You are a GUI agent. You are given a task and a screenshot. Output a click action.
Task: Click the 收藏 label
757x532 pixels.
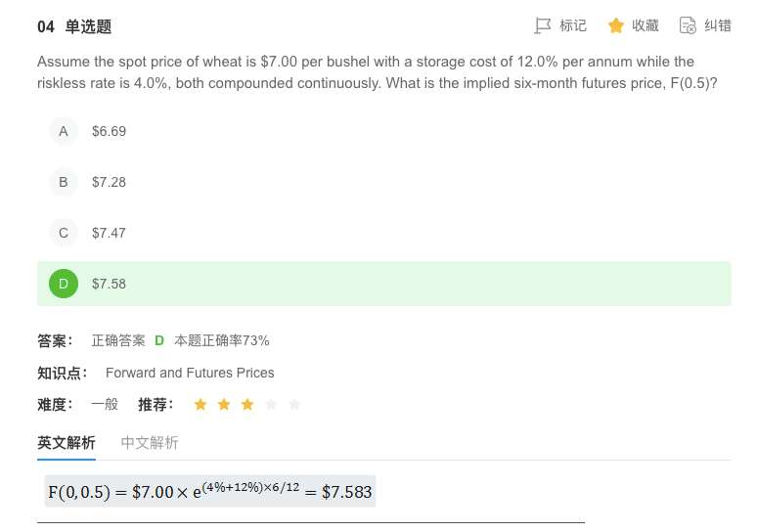[x=646, y=25]
